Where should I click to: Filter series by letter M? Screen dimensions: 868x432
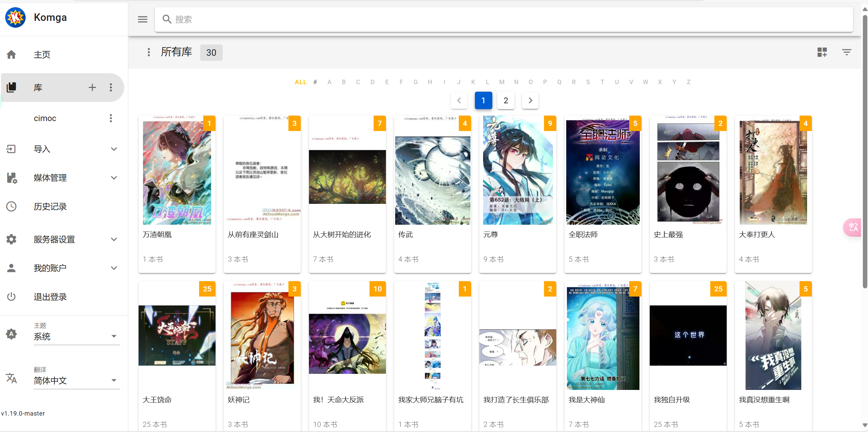[x=502, y=82]
